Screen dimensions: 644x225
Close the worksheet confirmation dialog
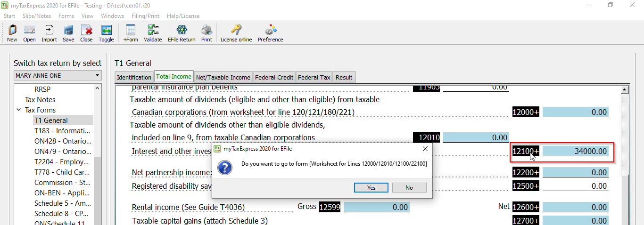(425, 149)
